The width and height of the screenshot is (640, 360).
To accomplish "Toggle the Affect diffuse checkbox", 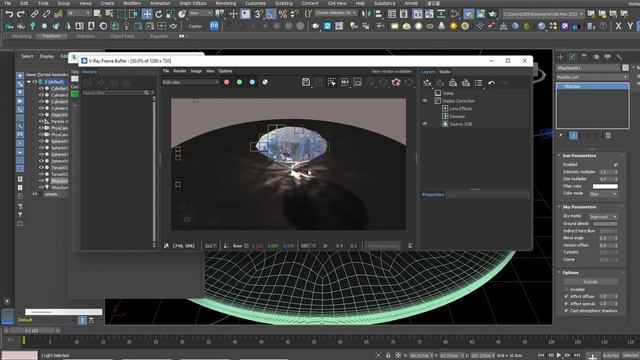I will click(x=566, y=296).
